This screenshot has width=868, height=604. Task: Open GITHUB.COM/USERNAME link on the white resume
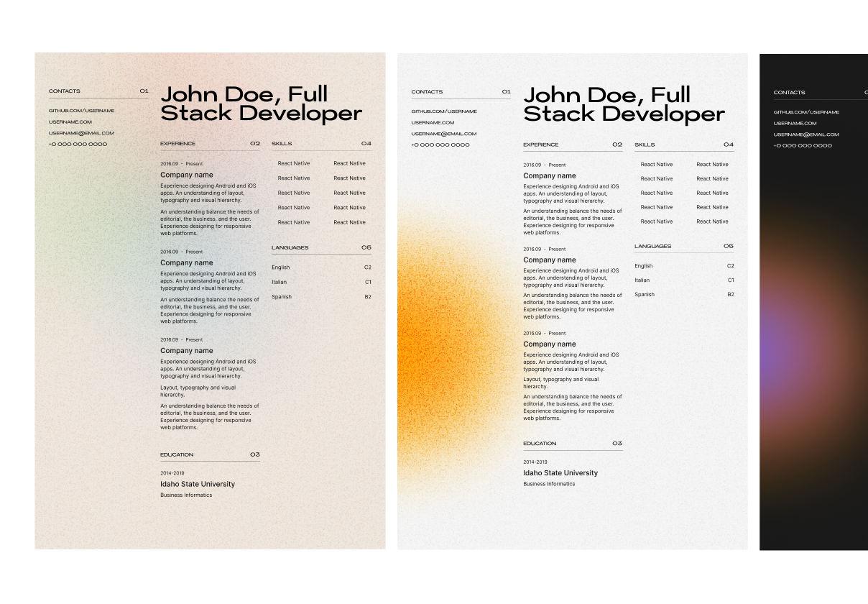[444, 111]
